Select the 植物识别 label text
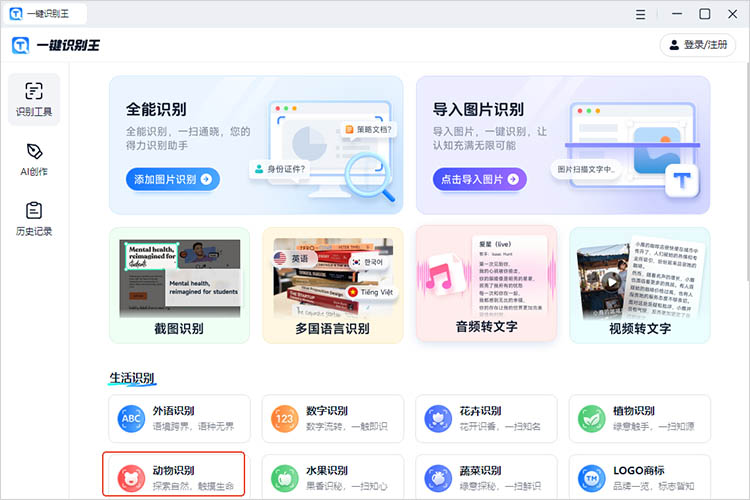This screenshot has height=500, width=750. click(x=634, y=411)
